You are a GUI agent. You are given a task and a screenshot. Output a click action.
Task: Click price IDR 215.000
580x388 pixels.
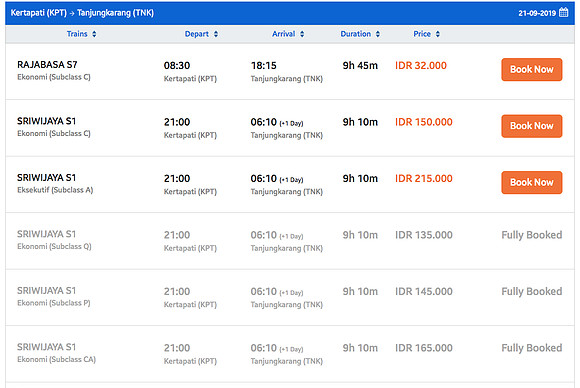pyautogui.click(x=424, y=179)
